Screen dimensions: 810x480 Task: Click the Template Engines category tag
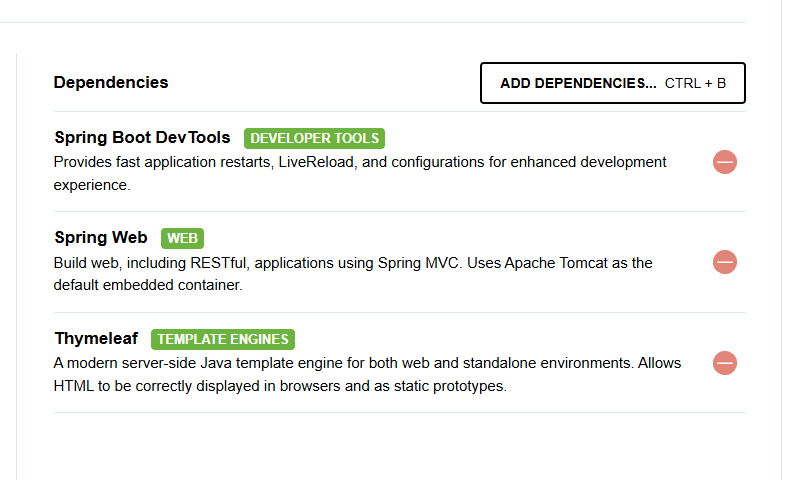[223, 339]
